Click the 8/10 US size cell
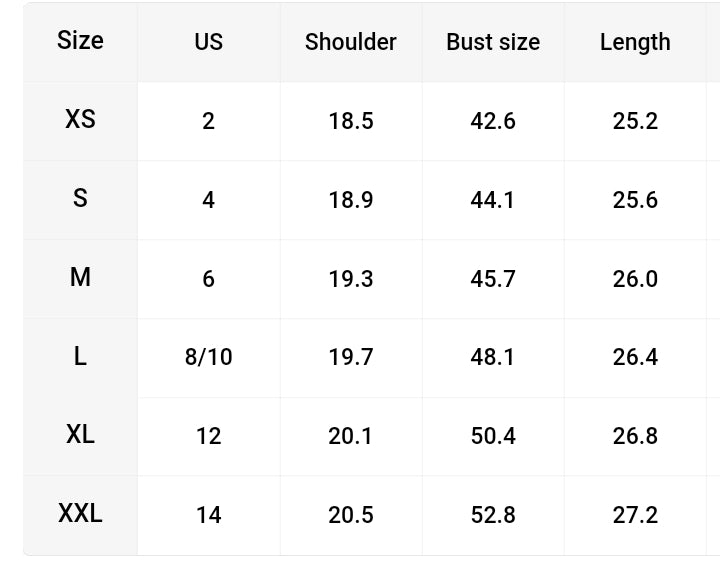The height and width of the screenshot is (561, 720). [208, 357]
